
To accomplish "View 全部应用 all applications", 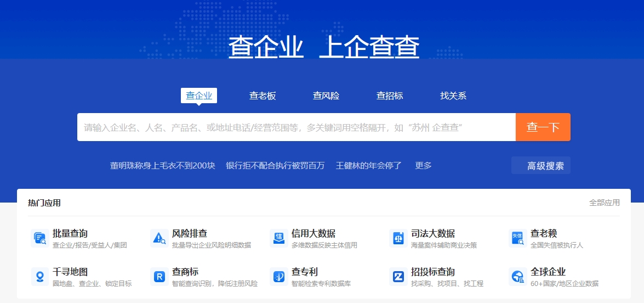I will [605, 203].
